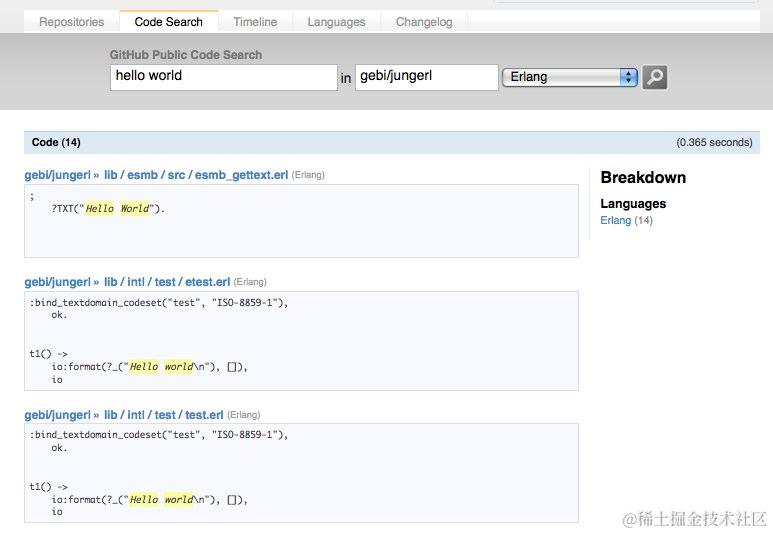
Task: Open gebi/jungerl link in etest.erl result
Action: [58, 282]
